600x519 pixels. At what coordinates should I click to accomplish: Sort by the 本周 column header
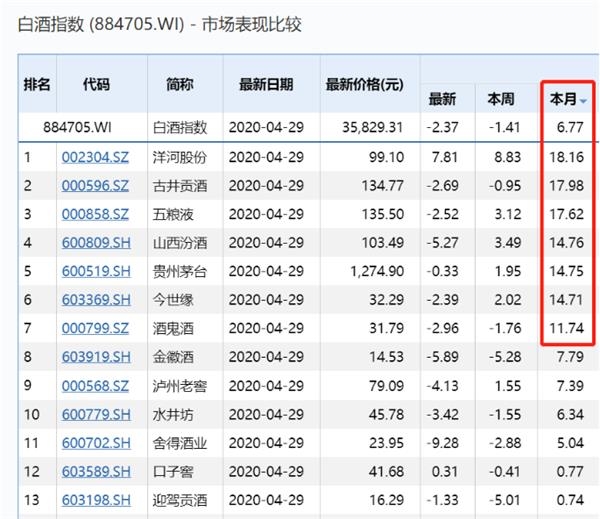point(501,100)
